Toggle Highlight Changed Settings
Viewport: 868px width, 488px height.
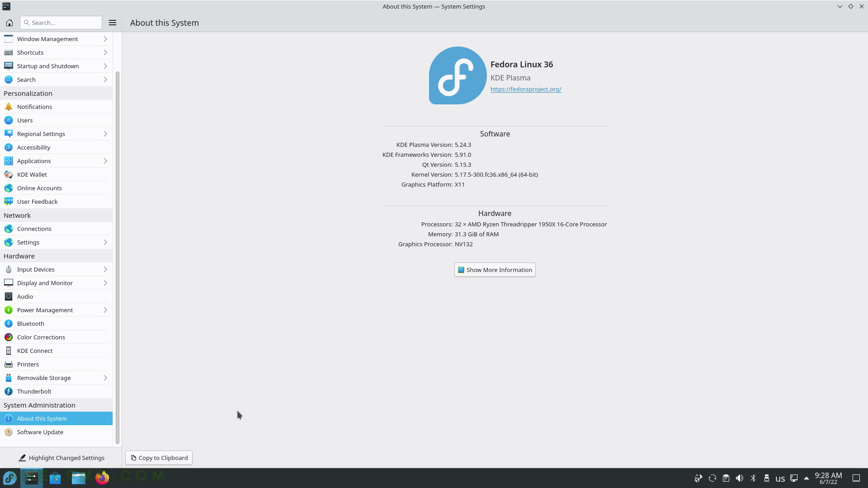[61, 458]
